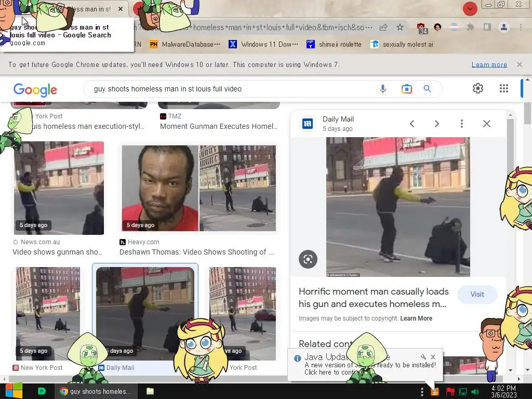Viewport: 532px width, 399px height.
Task: Open Learn More copyright link
Action: tap(416, 318)
